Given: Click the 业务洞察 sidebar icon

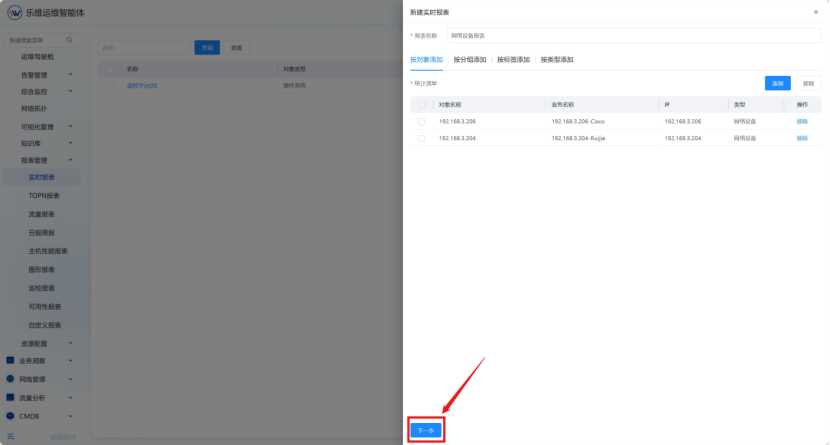Looking at the screenshot, I should [10, 360].
